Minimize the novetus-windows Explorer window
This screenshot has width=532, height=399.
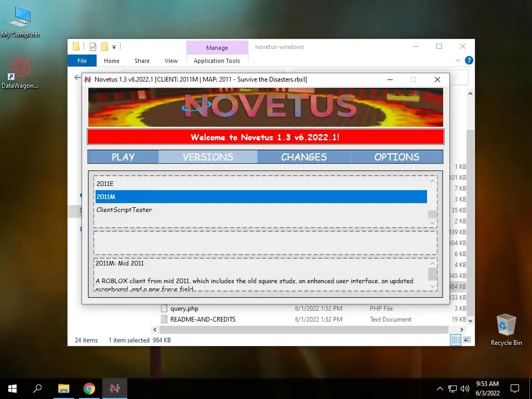coord(416,46)
